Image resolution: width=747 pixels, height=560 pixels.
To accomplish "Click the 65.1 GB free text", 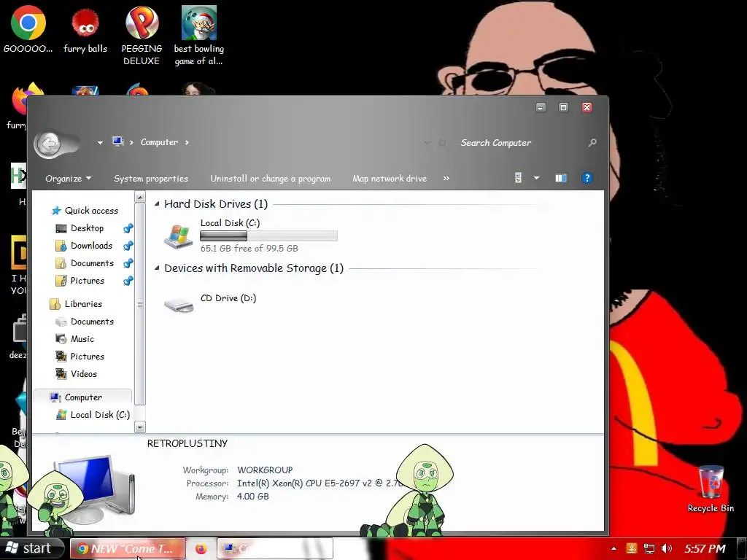I will [x=249, y=248].
